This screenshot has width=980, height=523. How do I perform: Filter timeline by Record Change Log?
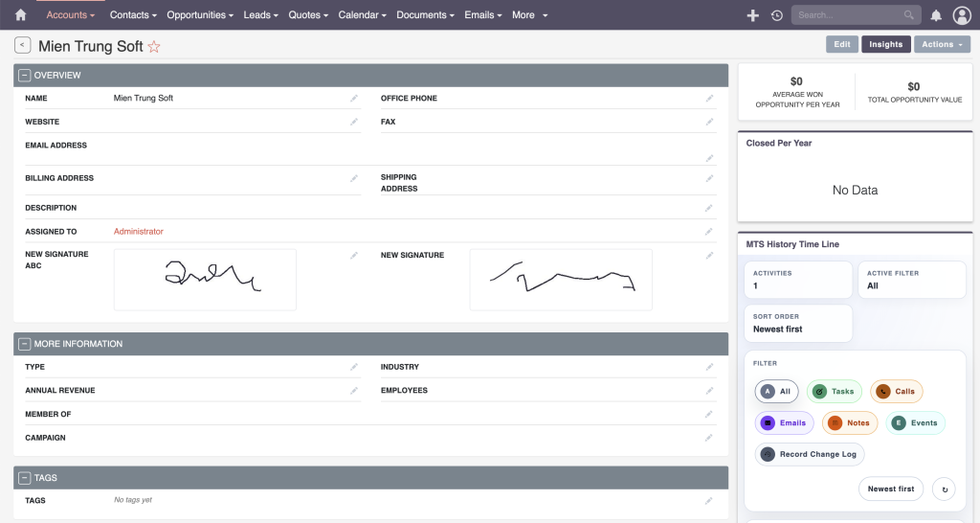(x=810, y=454)
